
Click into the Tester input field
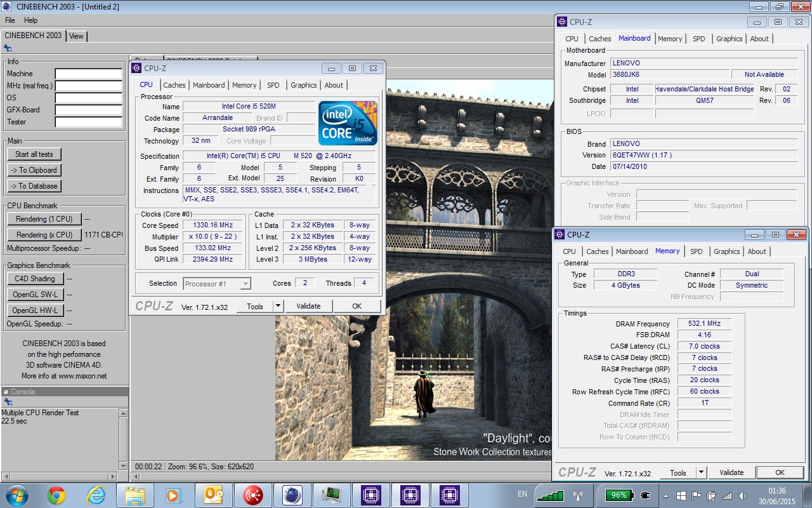[x=89, y=123]
